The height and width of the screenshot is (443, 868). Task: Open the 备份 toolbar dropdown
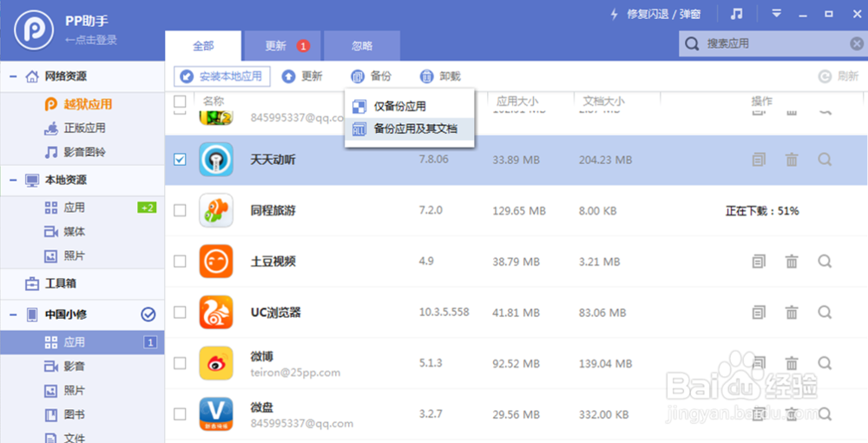coord(372,76)
